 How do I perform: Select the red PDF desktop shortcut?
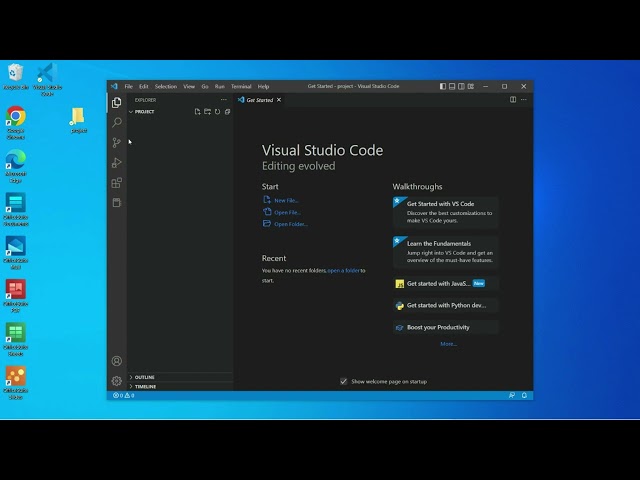click(16, 296)
